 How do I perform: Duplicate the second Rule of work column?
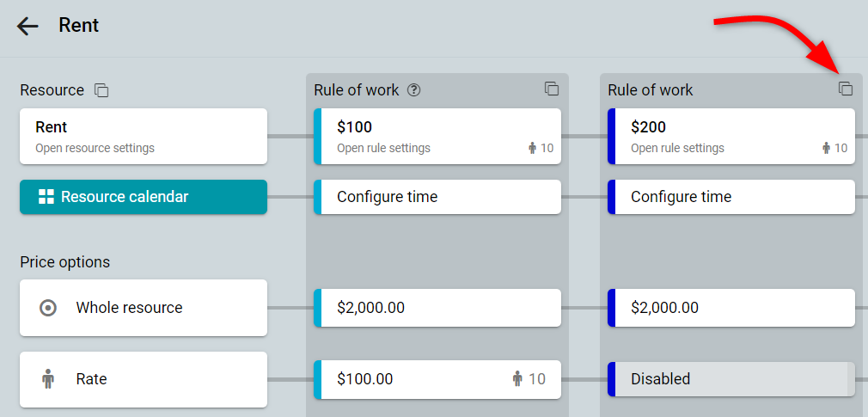coord(846,89)
